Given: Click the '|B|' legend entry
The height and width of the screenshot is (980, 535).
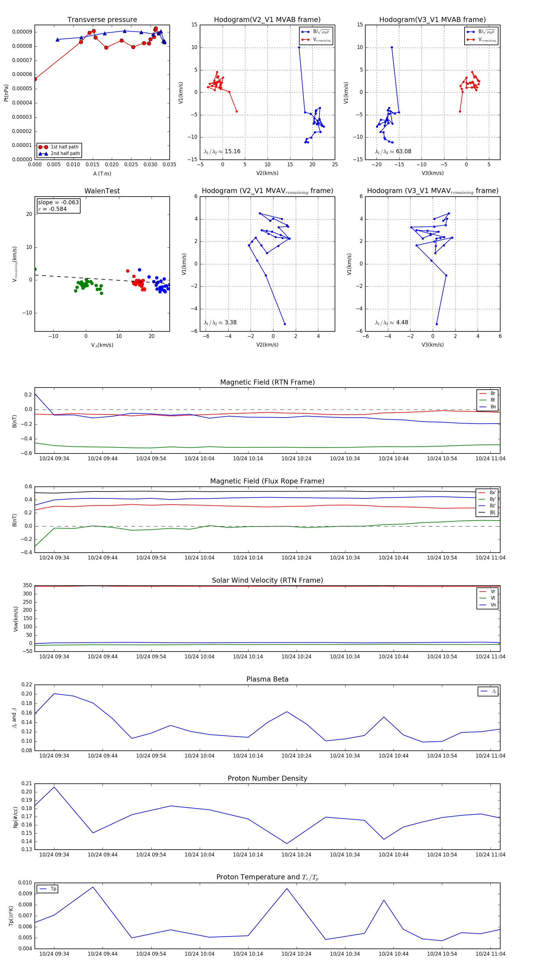Looking at the screenshot, I should (x=487, y=513).
